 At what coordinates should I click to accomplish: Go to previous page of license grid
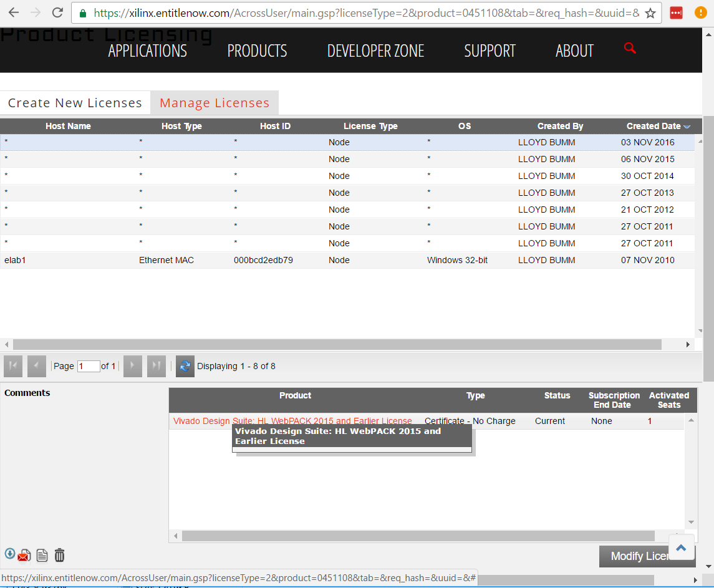tap(36, 366)
